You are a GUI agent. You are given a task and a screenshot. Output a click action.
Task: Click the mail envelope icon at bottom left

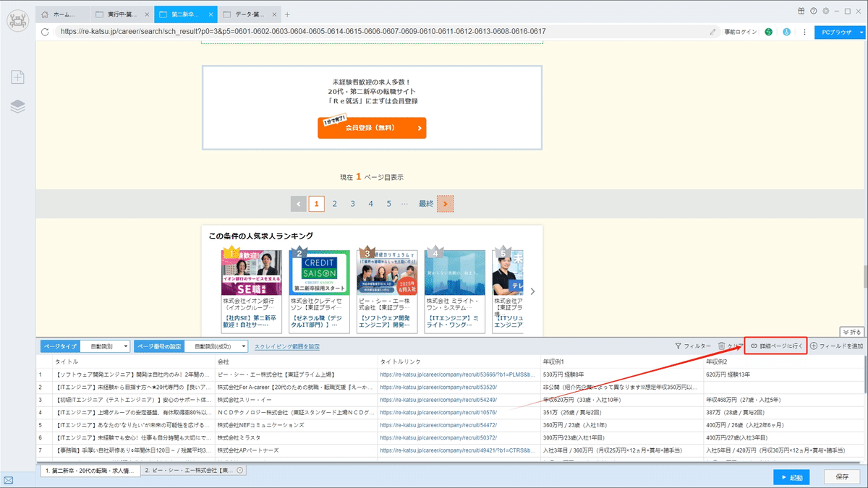(9, 479)
